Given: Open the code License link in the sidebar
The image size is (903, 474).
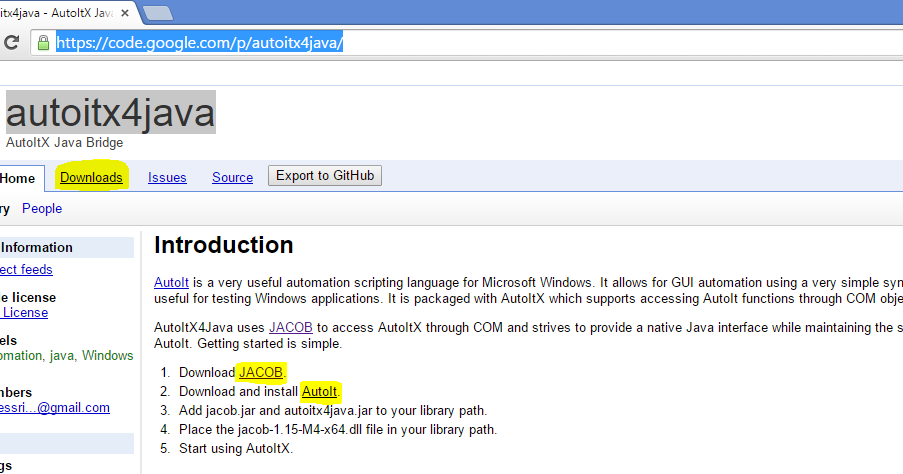Looking at the screenshot, I should tap(24, 313).
